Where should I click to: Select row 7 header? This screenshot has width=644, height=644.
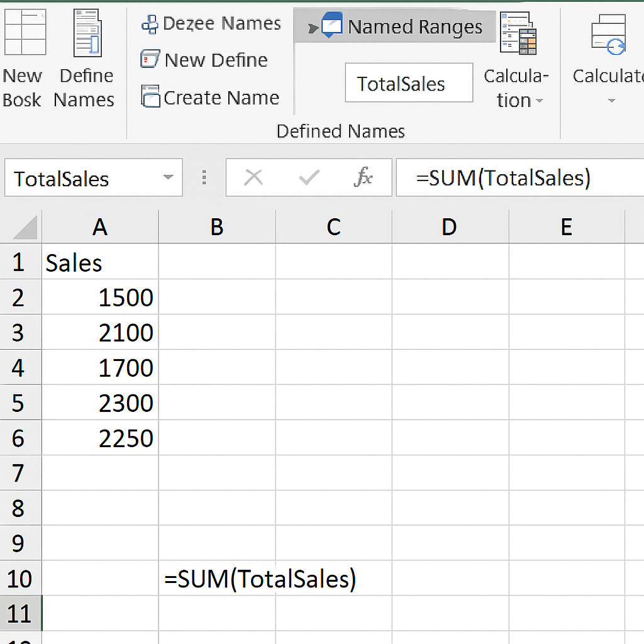pos(21,473)
